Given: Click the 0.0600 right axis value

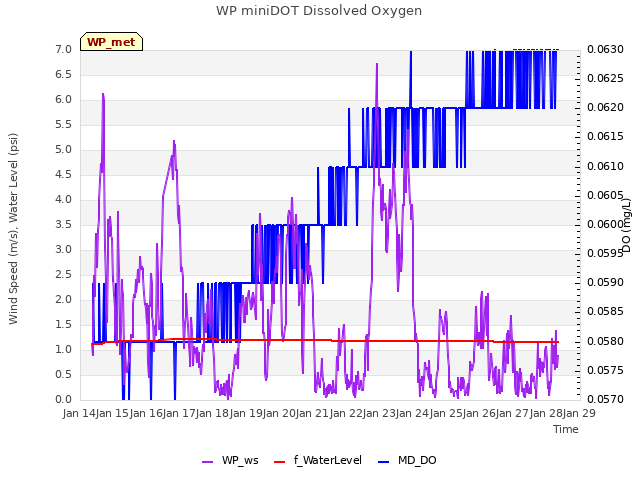Looking at the screenshot, I should pos(605,224).
